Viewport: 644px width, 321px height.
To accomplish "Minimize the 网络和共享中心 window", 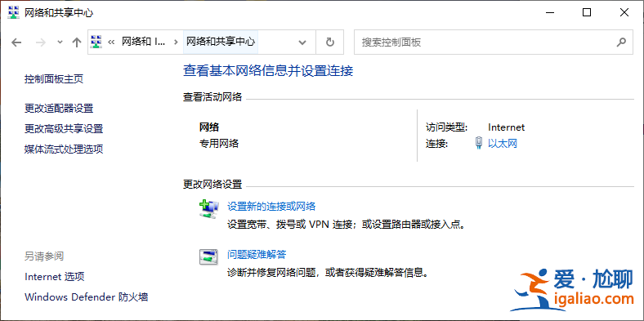I will pyautogui.click(x=549, y=13).
